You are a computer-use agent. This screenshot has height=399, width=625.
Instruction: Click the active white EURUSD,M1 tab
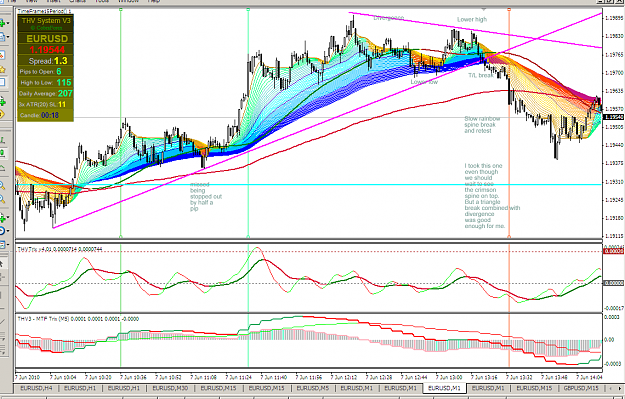click(x=444, y=388)
